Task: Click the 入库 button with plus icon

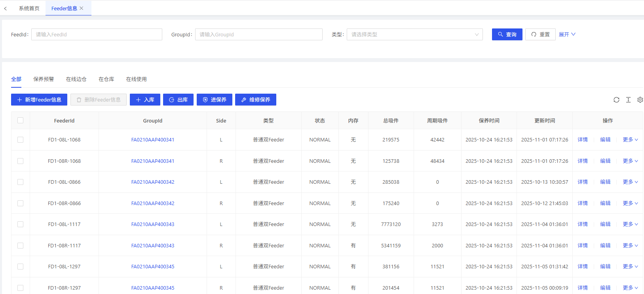Action: click(x=145, y=100)
